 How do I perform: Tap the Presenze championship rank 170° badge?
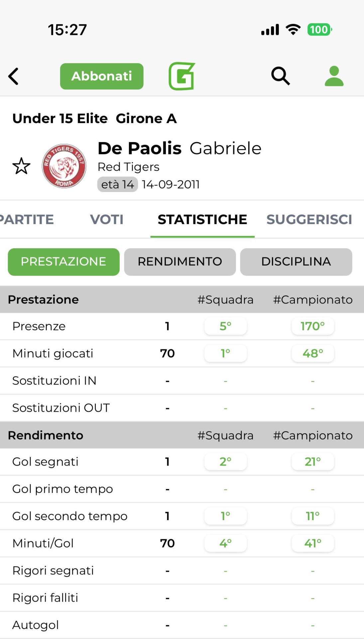click(x=312, y=326)
